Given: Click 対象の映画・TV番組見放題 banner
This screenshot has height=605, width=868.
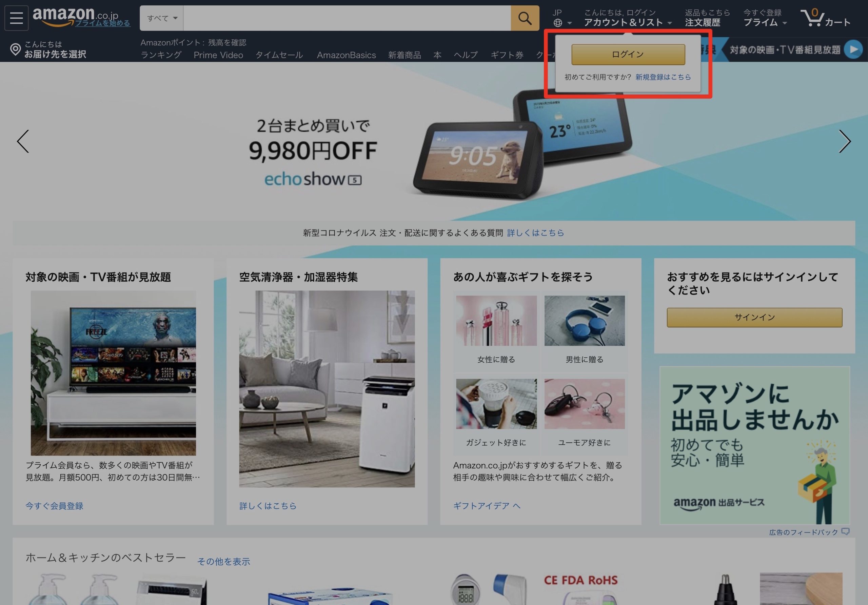Looking at the screenshot, I should (785, 49).
